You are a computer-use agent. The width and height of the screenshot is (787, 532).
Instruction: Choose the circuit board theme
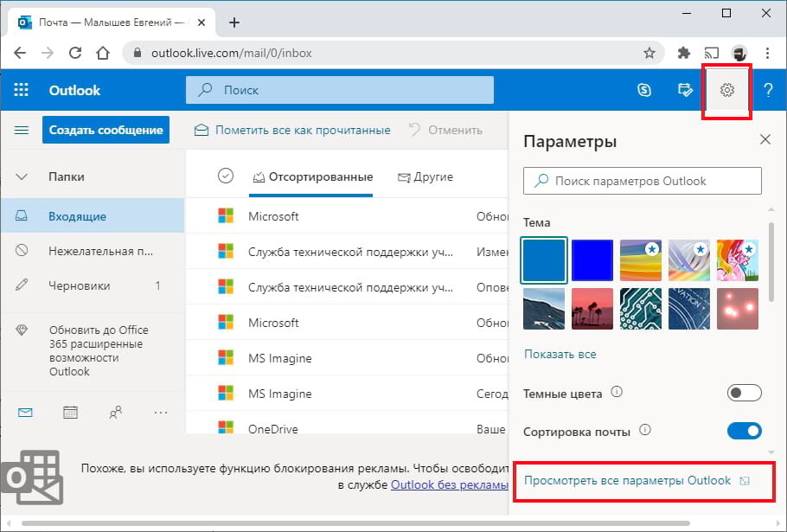click(641, 309)
